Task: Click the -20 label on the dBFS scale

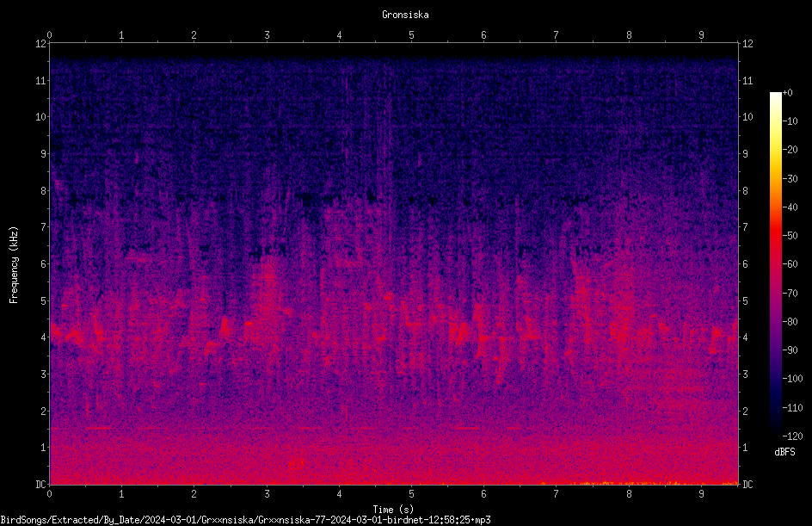Action: click(790, 150)
